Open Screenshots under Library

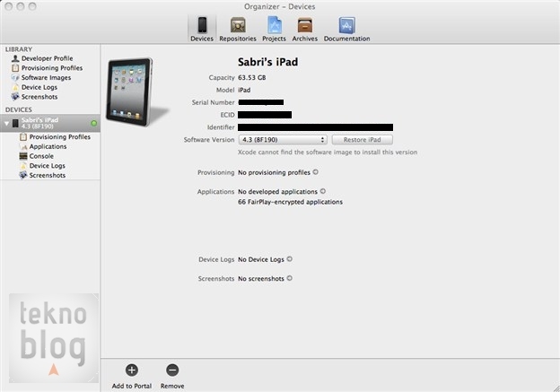point(34,97)
